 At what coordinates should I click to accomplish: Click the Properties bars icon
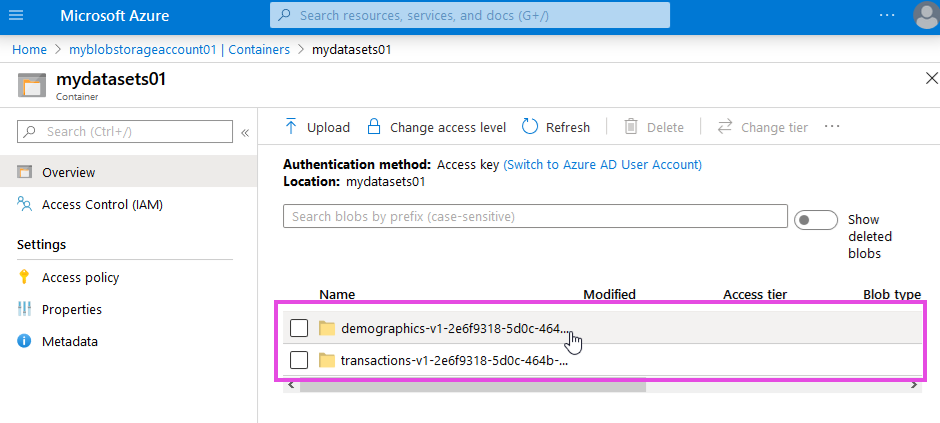[25, 310]
